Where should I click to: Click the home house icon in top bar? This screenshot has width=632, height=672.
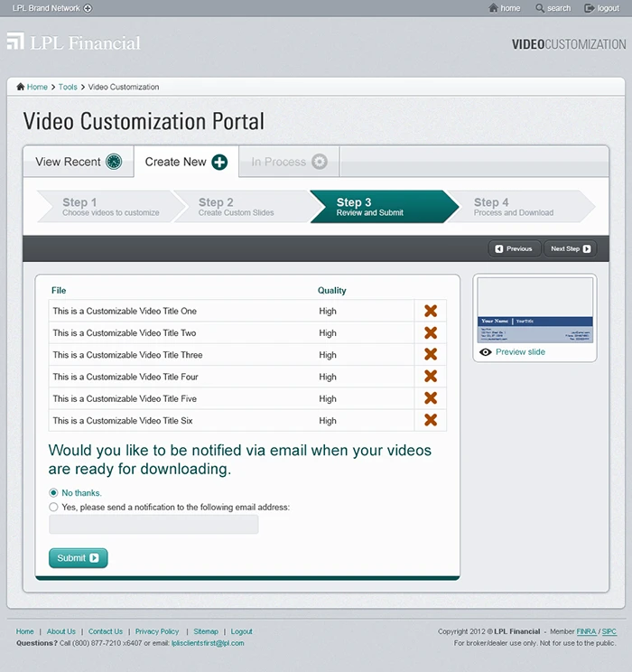click(493, 8)
